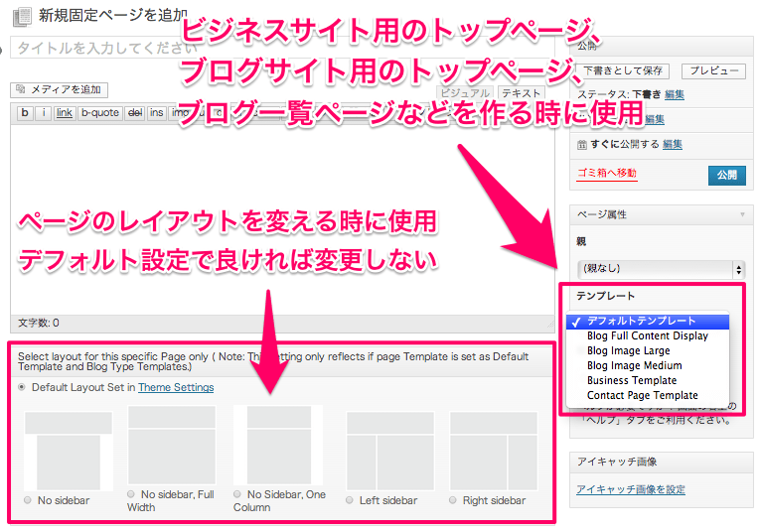This screenshot has height=532, width=760.
Task: Click the 新規固定ページ page icon
Action: click(22, 17)
